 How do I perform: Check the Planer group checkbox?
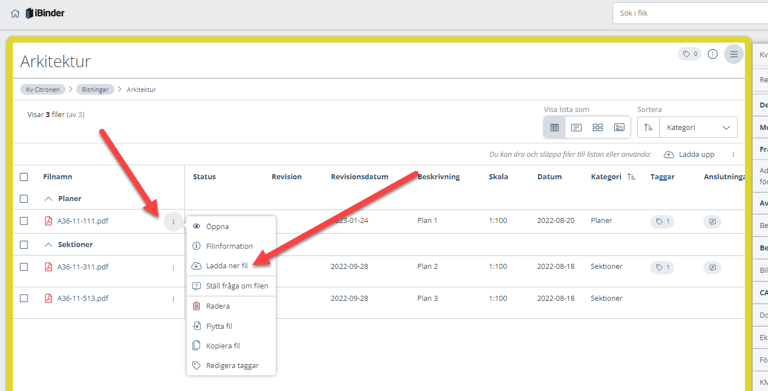(x=24, y=198)
